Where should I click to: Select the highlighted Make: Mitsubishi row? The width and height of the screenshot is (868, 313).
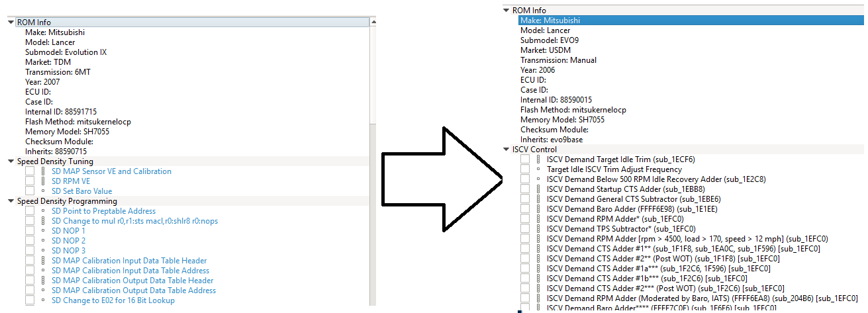tap(544, 21)
